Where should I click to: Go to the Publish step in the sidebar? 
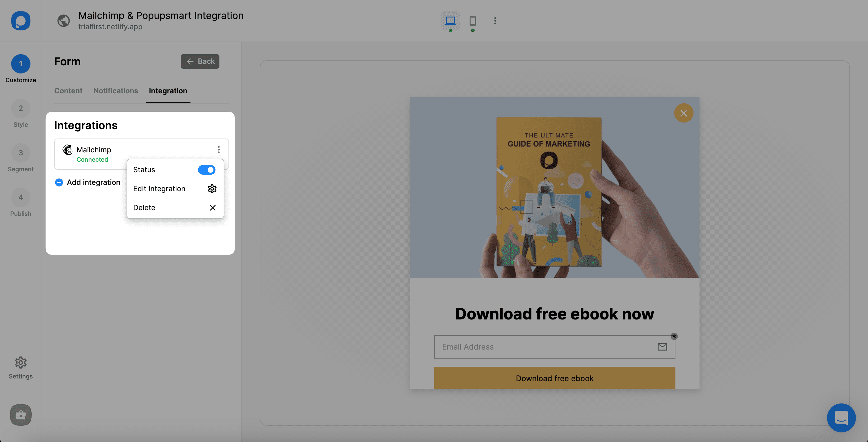click(20, 197)
